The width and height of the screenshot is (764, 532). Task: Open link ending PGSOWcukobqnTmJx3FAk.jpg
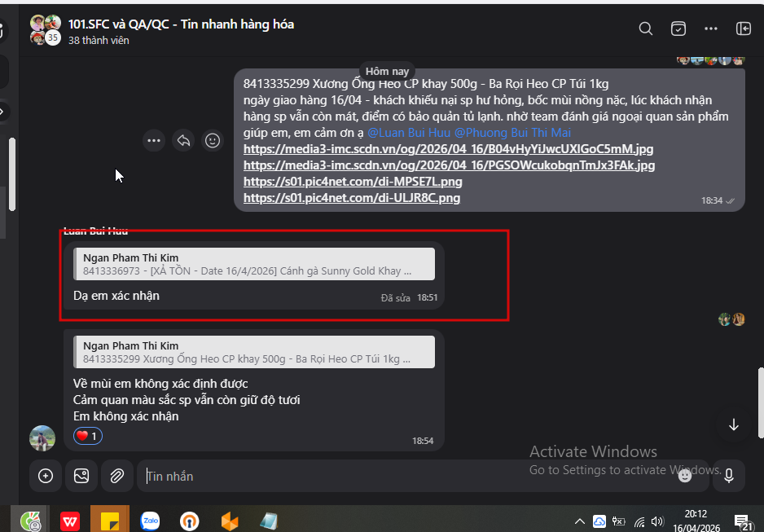(x=450, y=165)
